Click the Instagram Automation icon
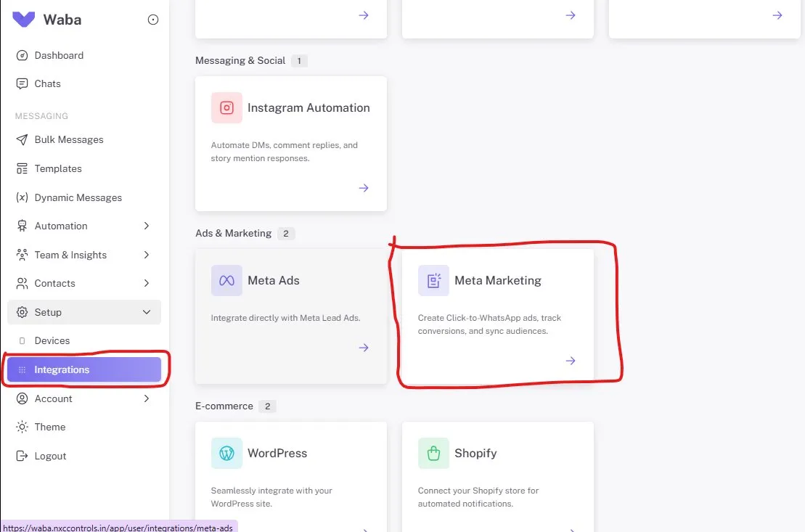This screenshot has width=805, height=532. [226, 108]
